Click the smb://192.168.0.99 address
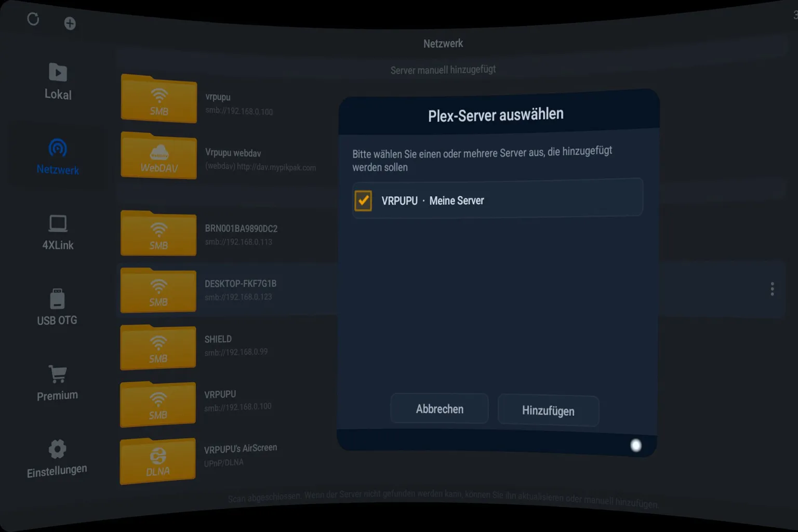The width and height of the screenshot is (798, 532). pyautogui.click(x=236, y=352)
